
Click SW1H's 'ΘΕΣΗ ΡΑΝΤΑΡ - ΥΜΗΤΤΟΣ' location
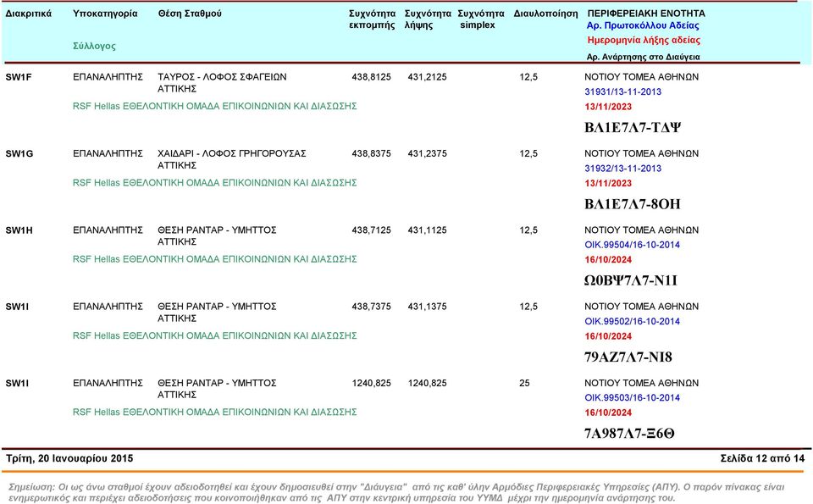[217, 230]
